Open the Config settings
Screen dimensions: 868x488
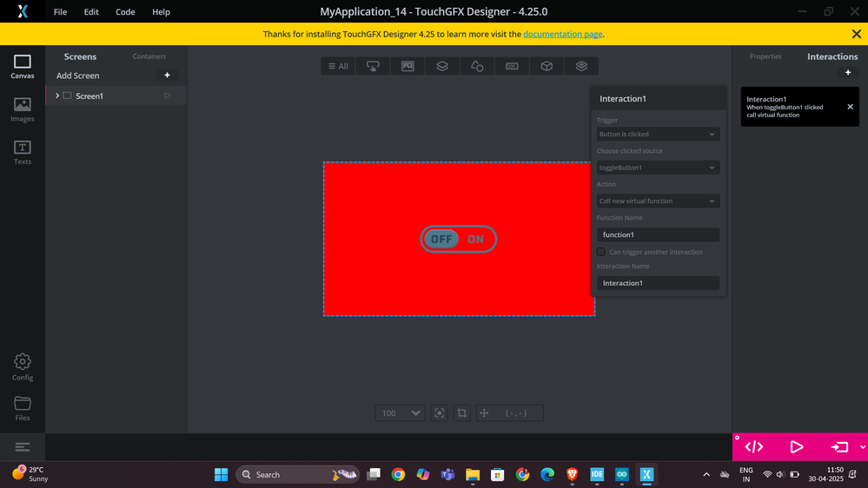click(x=22, y=366)
